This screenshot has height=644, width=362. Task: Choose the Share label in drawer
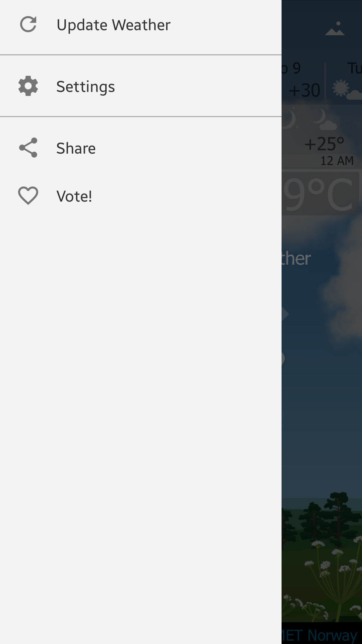pyautogui.click(x=76, y=148)
